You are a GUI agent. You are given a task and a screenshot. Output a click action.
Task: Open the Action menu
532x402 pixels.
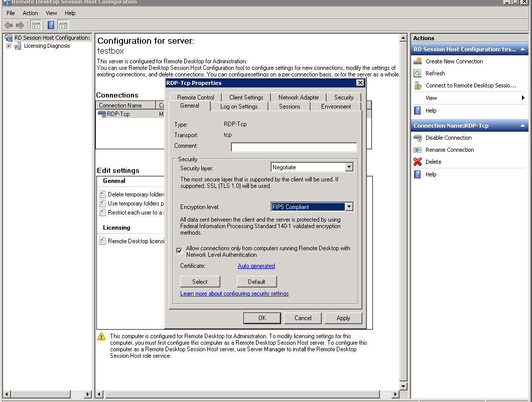[30, 13]
